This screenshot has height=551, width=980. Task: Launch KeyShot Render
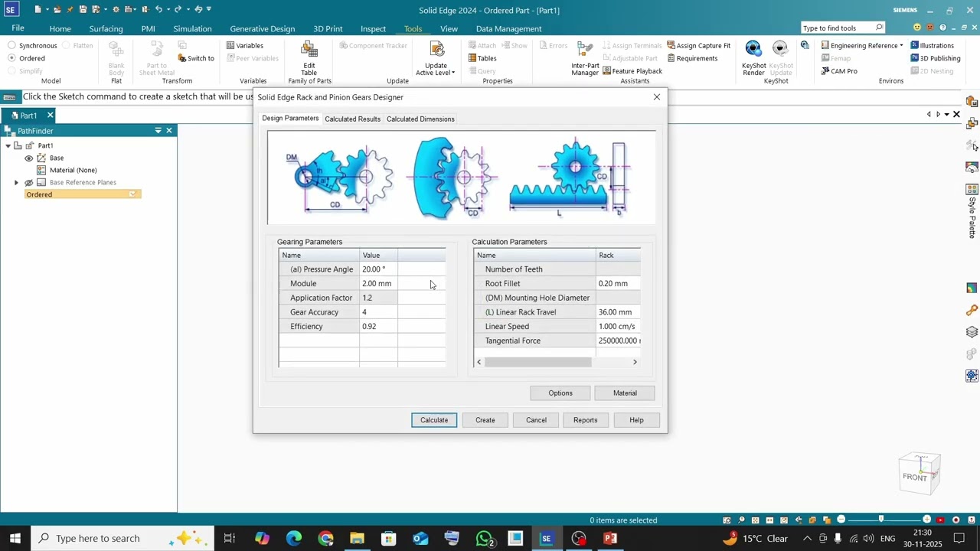[753, 59]
